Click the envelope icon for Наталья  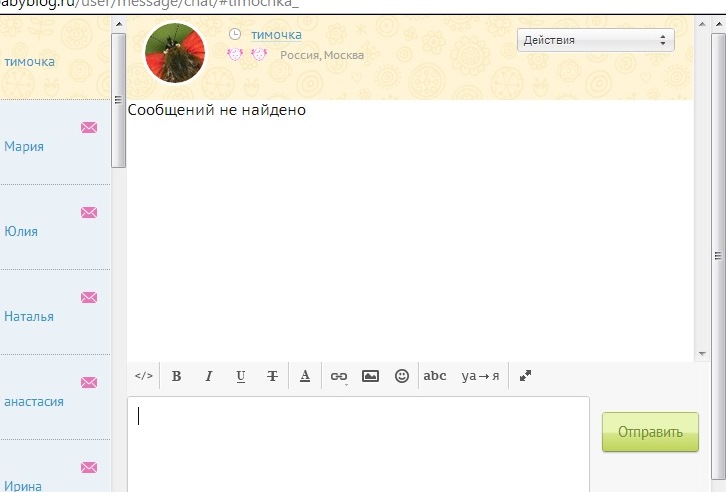89,297
